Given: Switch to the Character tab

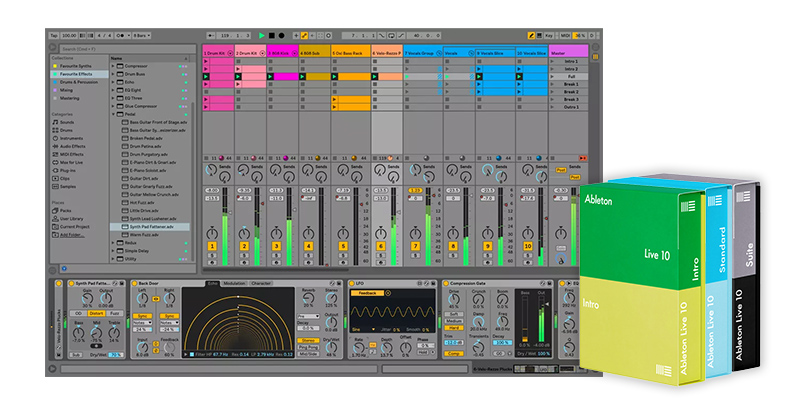Looking at the screenshot, I should click(x=261, y=283).
